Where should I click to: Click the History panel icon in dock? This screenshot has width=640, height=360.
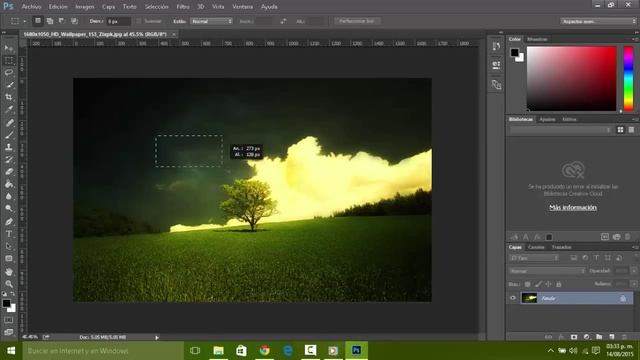click(496, 46)
